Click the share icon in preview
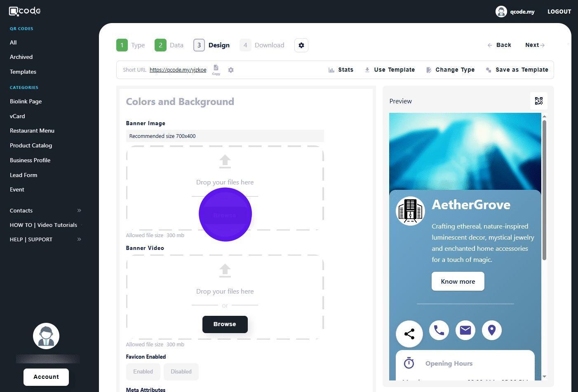Image resolution: width=578 pixels, height=392 pixels. (x=409, y=334)
